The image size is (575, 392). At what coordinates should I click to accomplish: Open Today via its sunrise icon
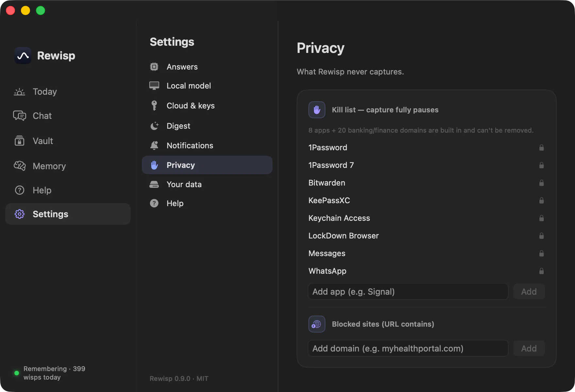tap(19, 92)
